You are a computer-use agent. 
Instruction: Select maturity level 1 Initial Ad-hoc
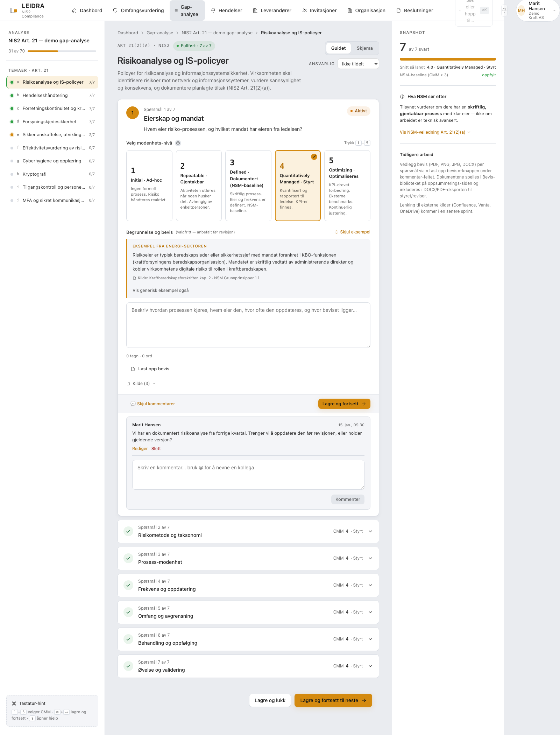pyautogui.click(x=149, y=186)
